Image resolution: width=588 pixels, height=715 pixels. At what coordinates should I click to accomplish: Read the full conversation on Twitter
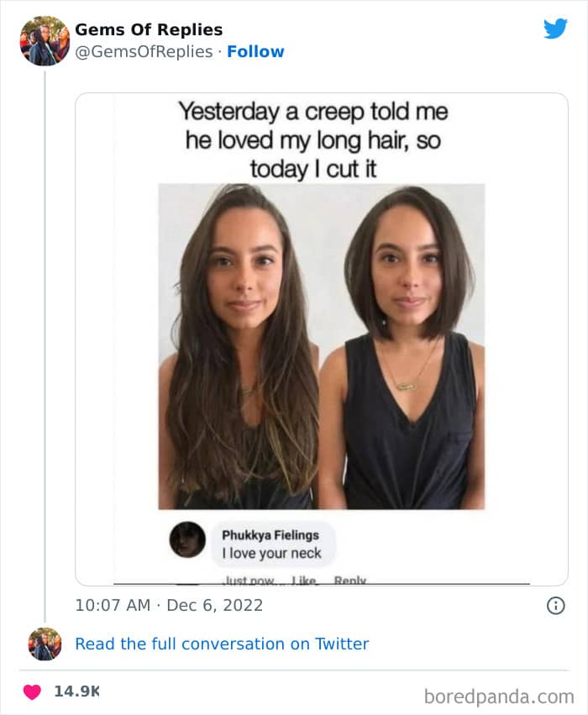222,644
